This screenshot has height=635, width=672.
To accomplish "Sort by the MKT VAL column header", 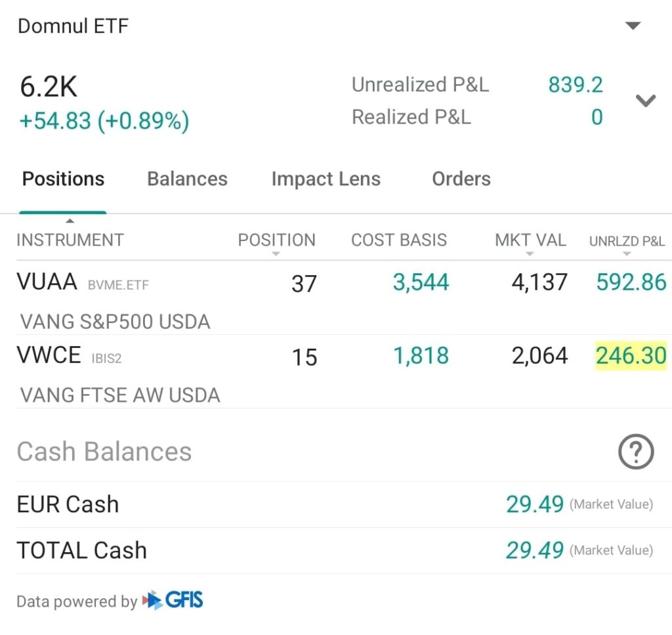I will coord(530,240).
